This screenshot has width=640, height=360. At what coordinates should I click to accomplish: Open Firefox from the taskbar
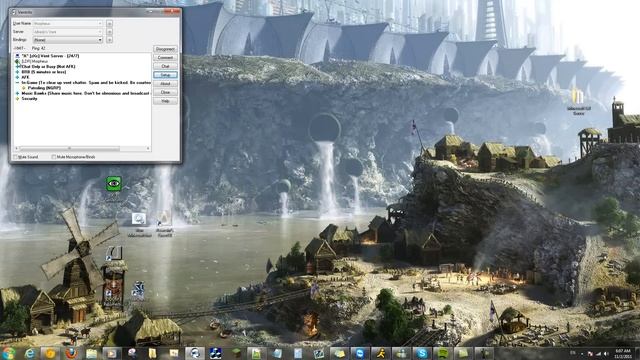[x=71, y=353]
